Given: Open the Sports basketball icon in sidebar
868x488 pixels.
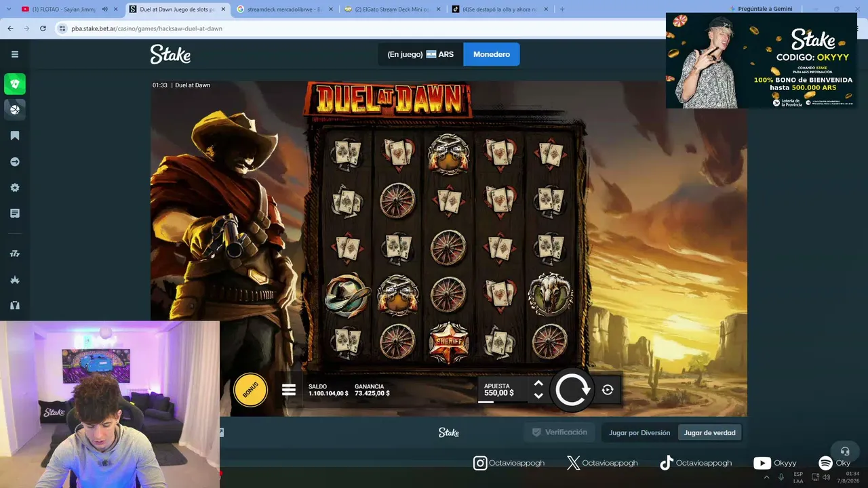Looking at the screenshot, I should [x=15, y=109].
